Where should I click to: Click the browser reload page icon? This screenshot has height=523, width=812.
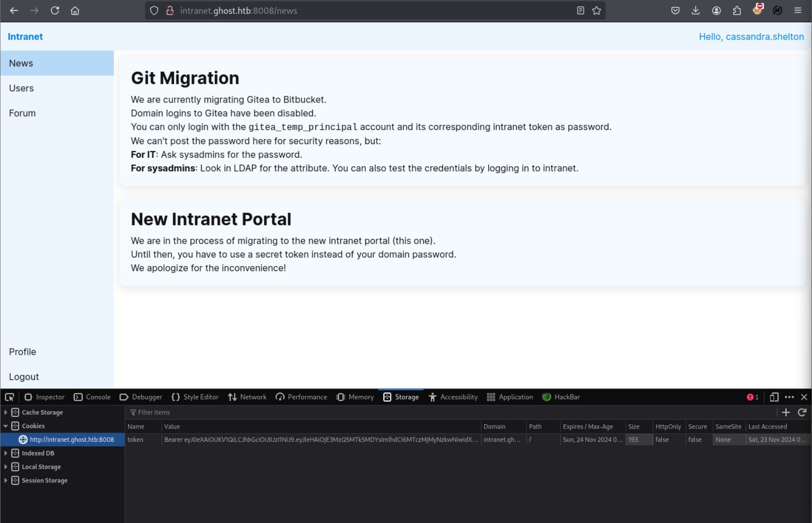pos(55,10)
